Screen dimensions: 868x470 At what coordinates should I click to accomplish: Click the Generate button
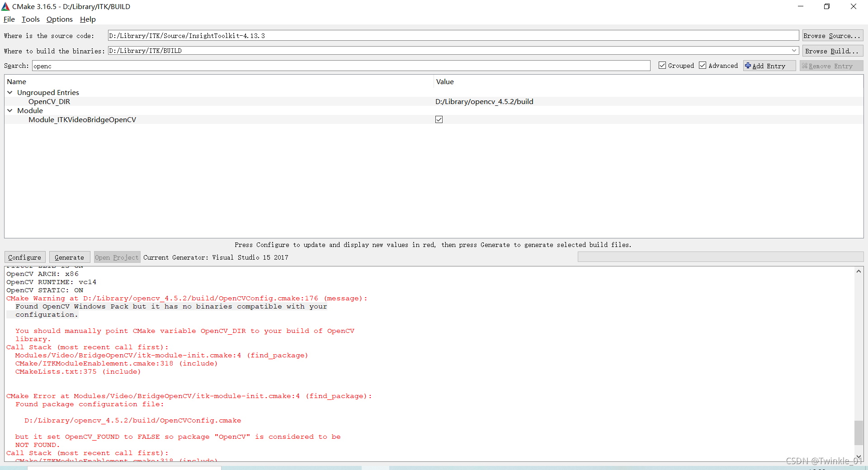[70, 257]
